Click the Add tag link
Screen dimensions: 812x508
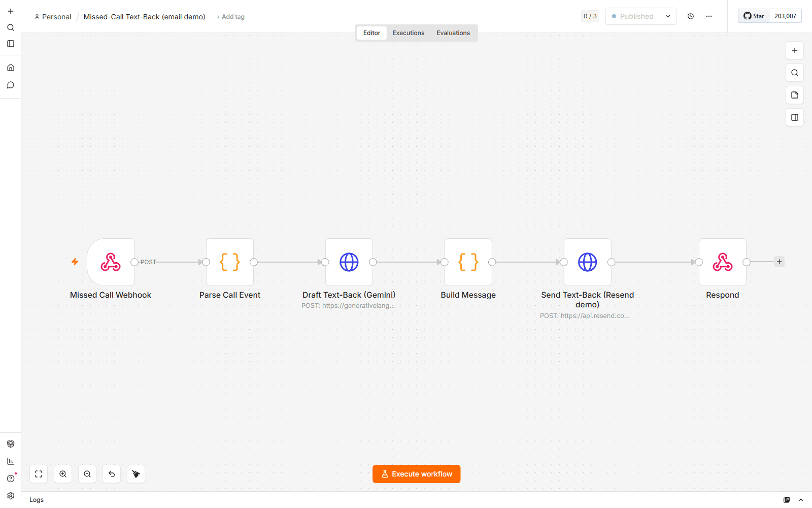[230, 17]
